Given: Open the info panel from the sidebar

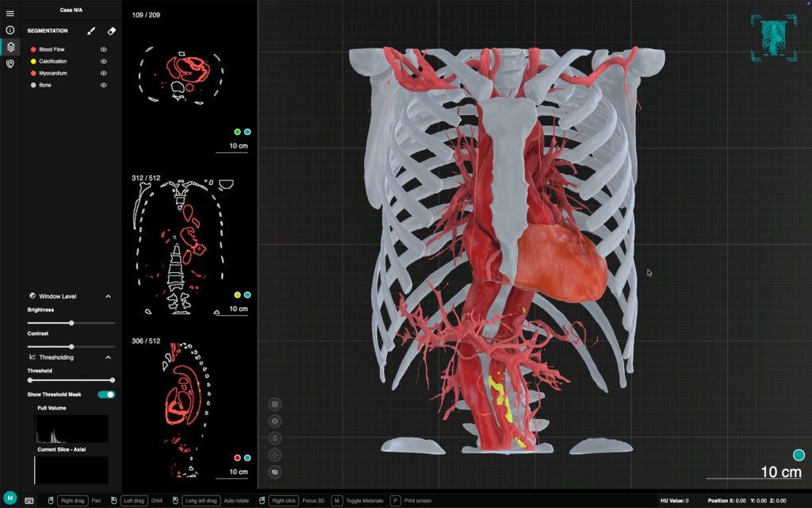Looking at the screenshot, I should coord(10,29).
